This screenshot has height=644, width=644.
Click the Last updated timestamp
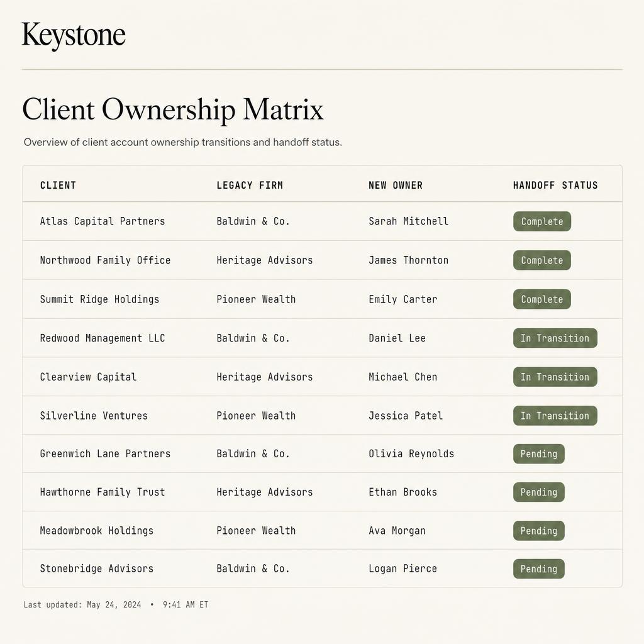[x=116, y=604]
